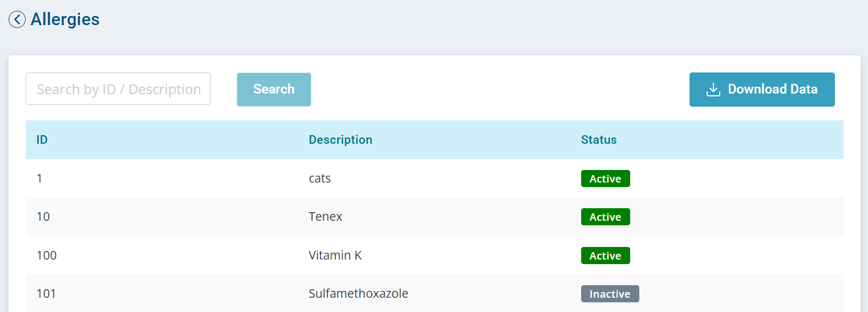
Task: Focus the Search by ID / Description field
Action: tap(118, 89)
